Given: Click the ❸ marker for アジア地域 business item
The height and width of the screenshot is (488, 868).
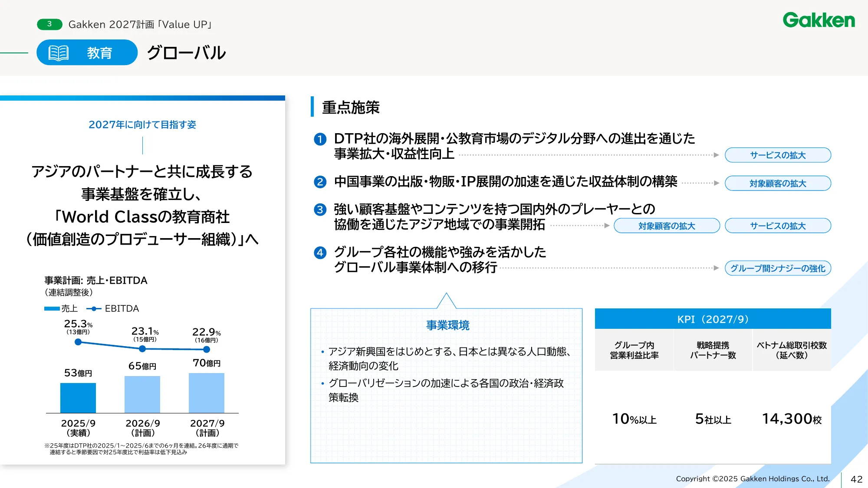Looking at the screenshot, I should [x=320, y=210].
